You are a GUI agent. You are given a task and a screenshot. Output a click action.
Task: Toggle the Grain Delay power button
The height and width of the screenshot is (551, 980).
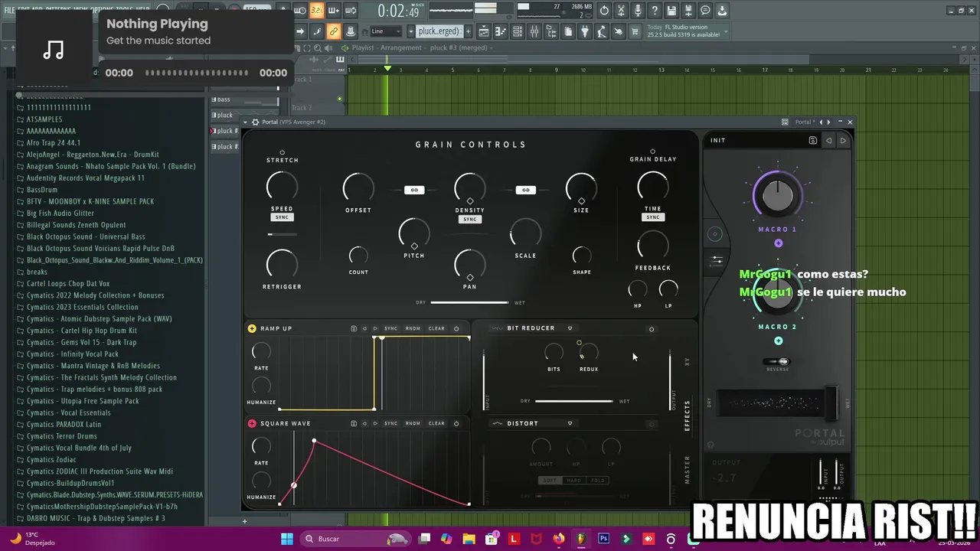click(652, 152)
